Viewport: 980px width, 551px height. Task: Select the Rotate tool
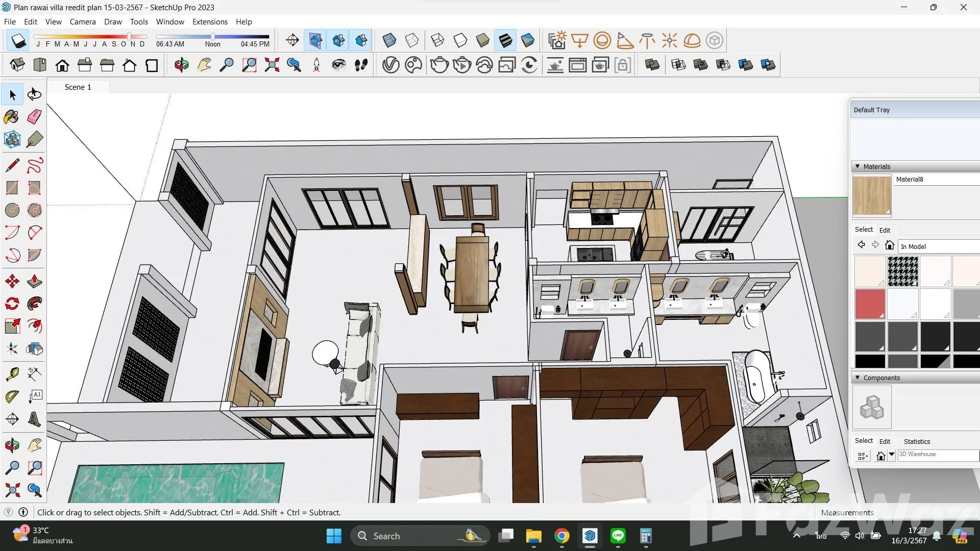point(12,304)
